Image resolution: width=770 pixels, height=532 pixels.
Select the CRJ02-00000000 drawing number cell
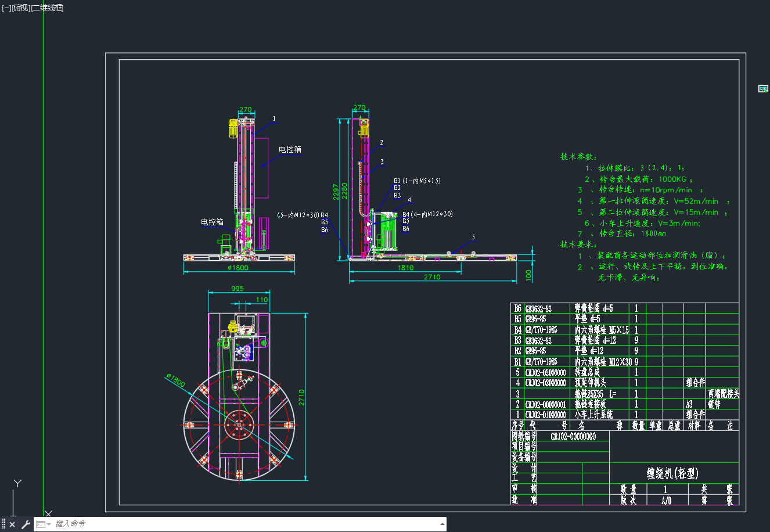click(574, 437)
